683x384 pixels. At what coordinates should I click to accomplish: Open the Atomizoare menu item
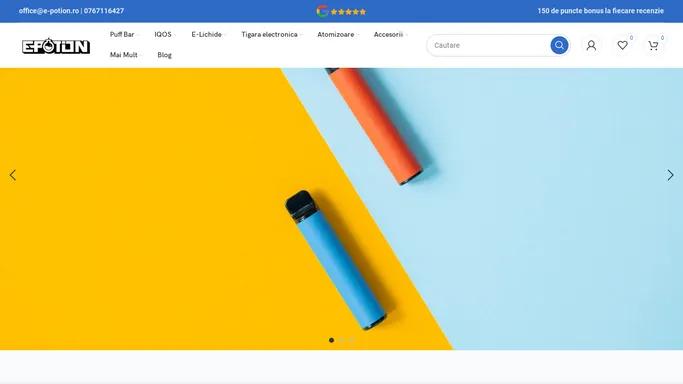pyautogui.click(x=337, y=34)
